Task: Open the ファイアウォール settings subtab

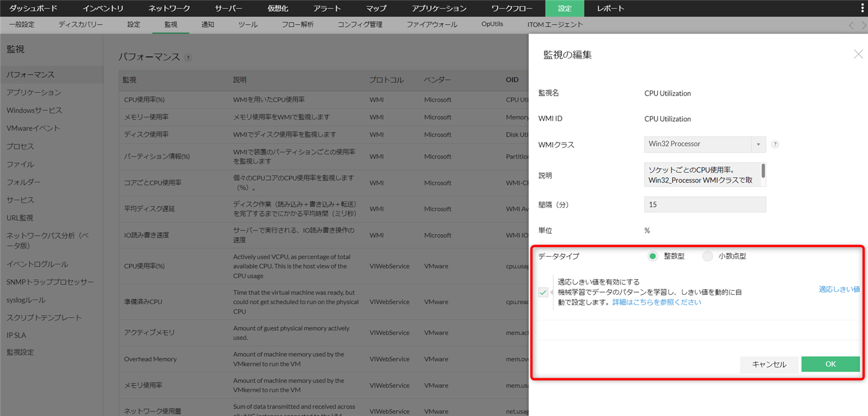Action: [x=431, y=25]
